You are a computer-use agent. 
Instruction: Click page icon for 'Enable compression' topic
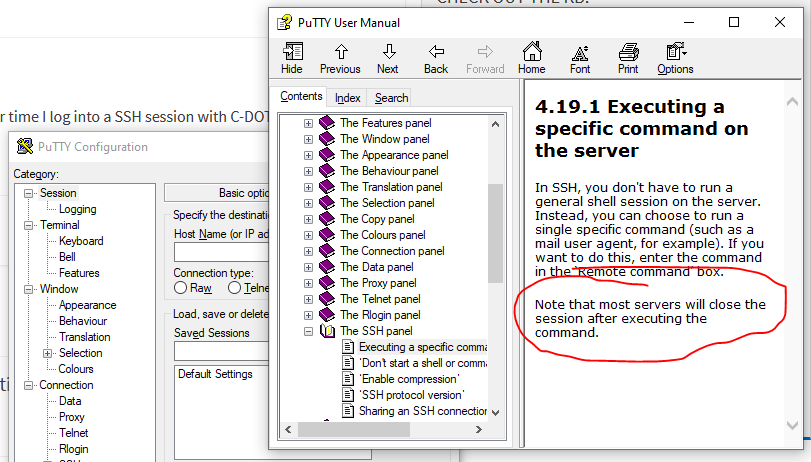pyautogui.click(x=348, y=379)
